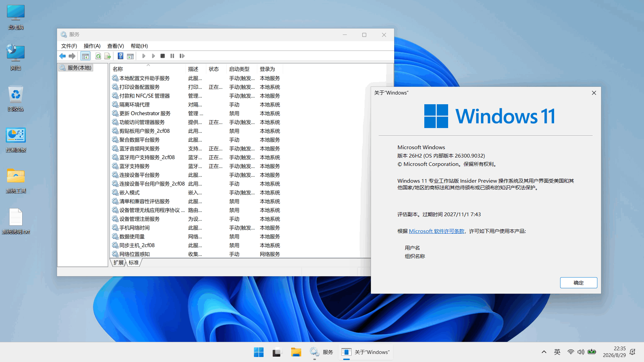
Task: Select the 同步主机_2cf08 service row
Action: coord(197,245)
